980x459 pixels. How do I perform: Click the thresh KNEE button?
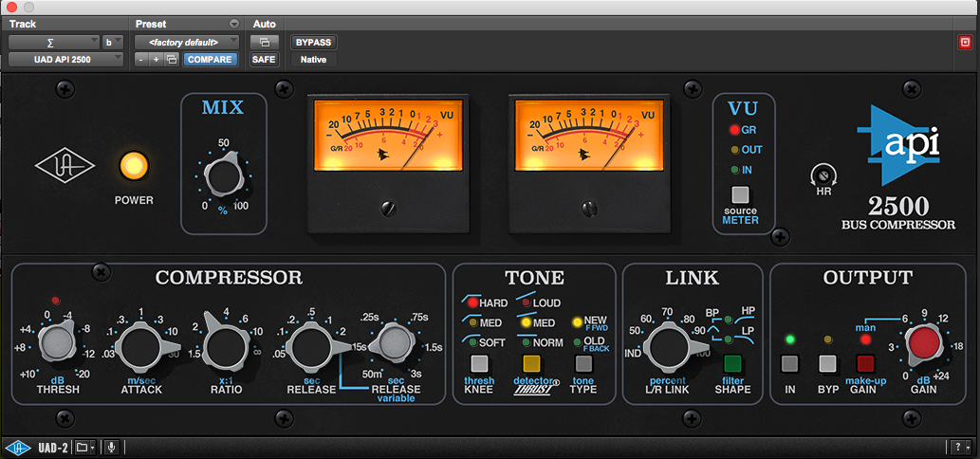[x=479, y=363]
